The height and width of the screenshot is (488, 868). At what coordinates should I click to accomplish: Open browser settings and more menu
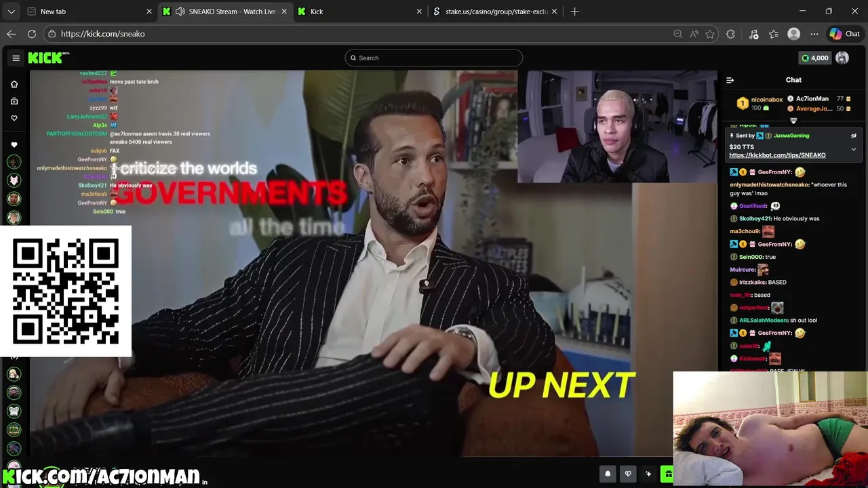[814, 34]
